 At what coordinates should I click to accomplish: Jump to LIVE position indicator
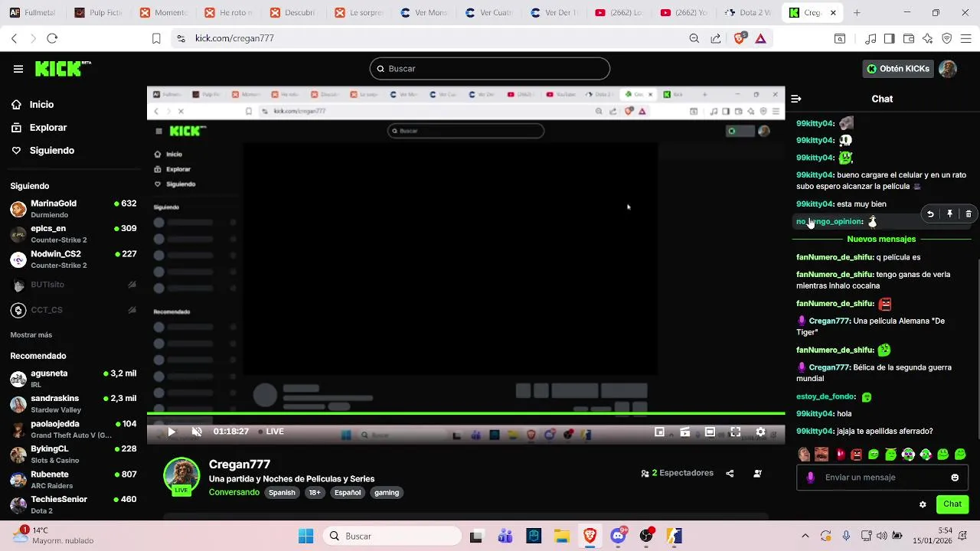(x=271, y=432)
